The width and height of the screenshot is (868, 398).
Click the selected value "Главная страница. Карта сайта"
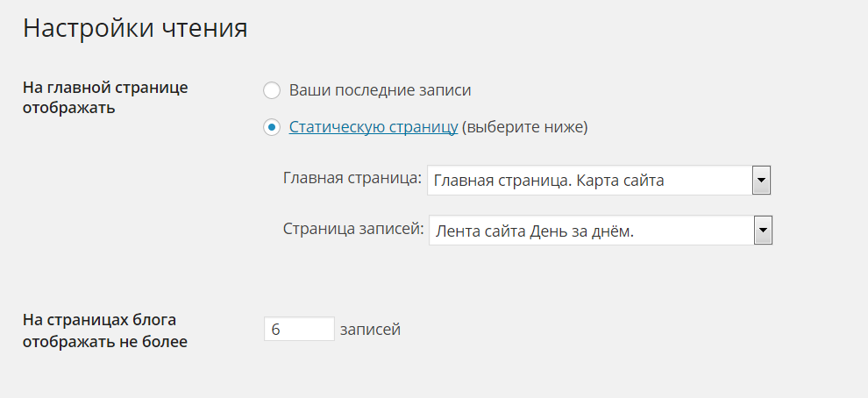point(549,181)
